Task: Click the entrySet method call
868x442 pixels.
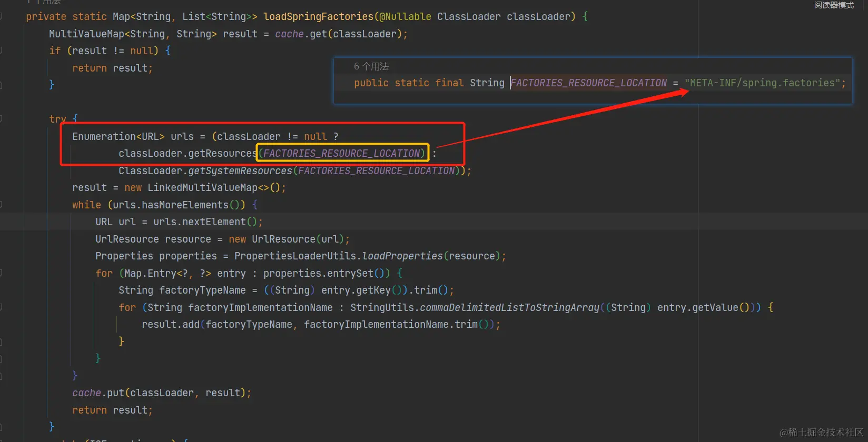Action: pyautogui.click(x=350, y=274)
